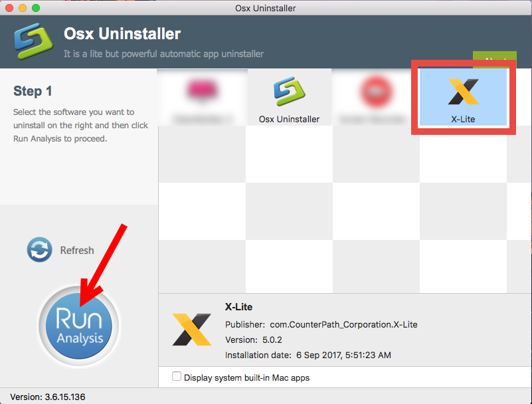532x404 pixels.
Task: Click the Publisher info line
Action: pyautogui.click(x=321, y=324)
